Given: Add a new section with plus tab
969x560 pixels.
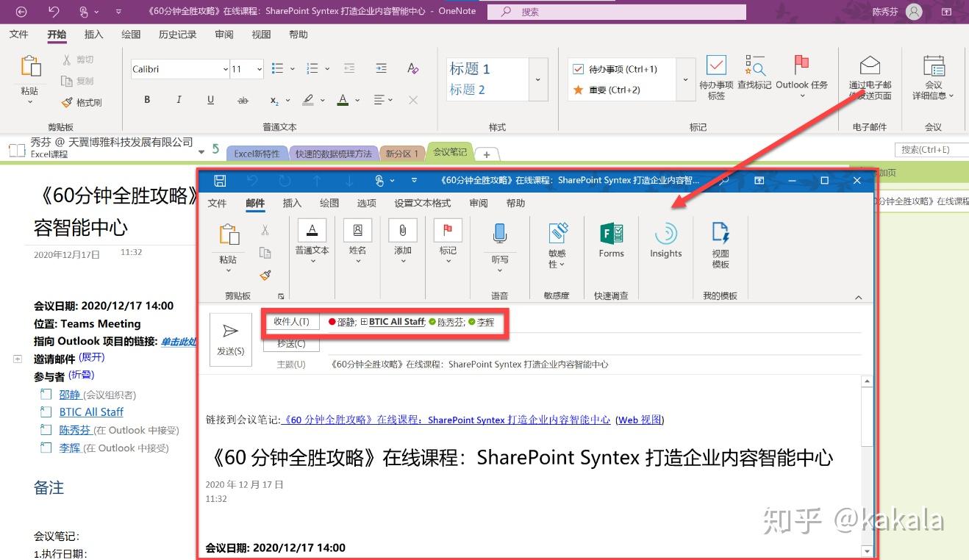Looking at the screenshot, I should pyautogui.click(x=487, y=154).
